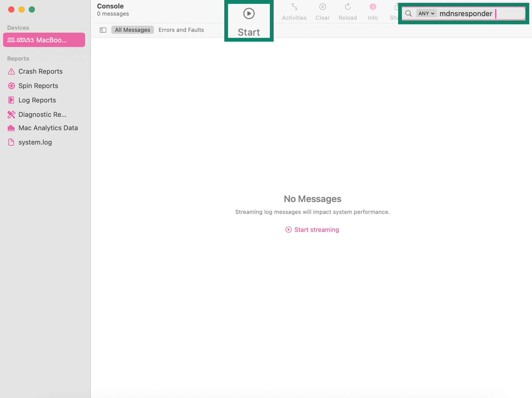Open Diagnostic Reports sidebar item
This screenshot has height=398, width=532.
click(x=42, y=114)
